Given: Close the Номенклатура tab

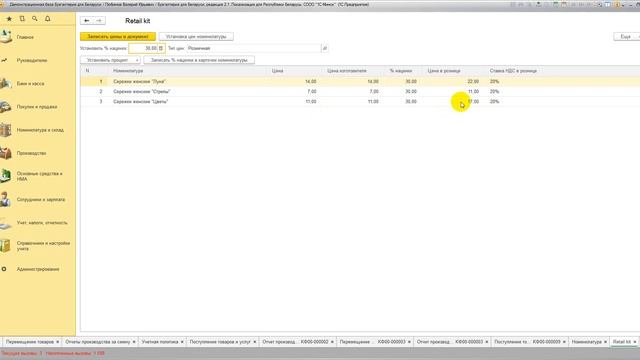Looking at the screenshot, I should tap(605, 342).
